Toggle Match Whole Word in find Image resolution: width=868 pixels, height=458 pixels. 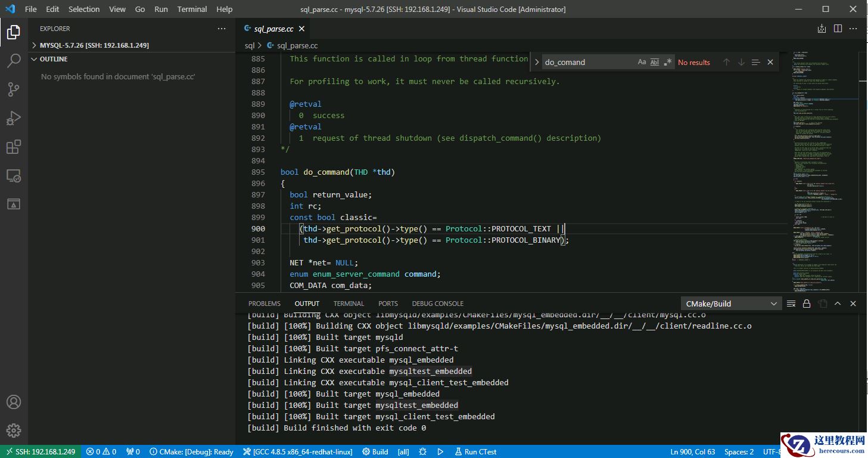[x=655, y=62]
